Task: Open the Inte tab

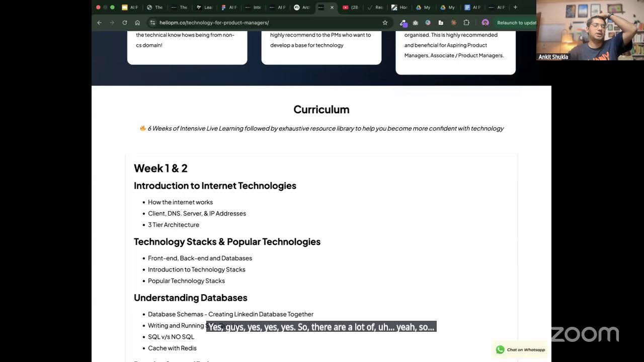Action: pos(253,7)
